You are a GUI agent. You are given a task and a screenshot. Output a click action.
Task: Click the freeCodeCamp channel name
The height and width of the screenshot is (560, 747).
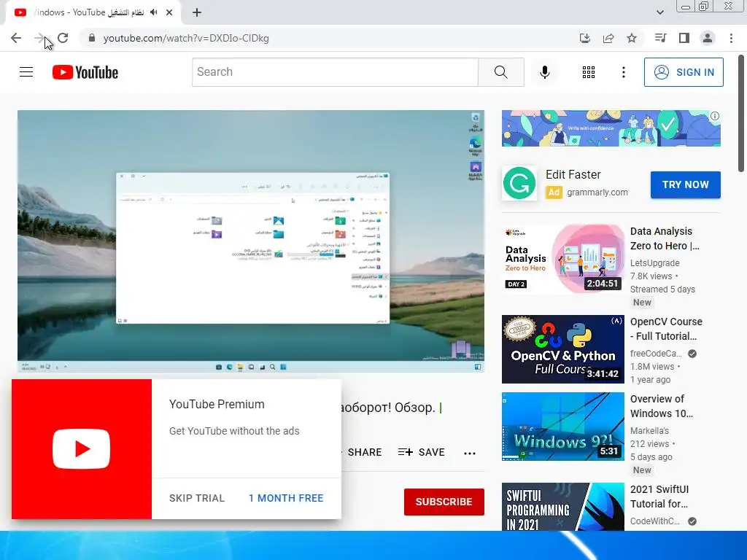(656, 354)
